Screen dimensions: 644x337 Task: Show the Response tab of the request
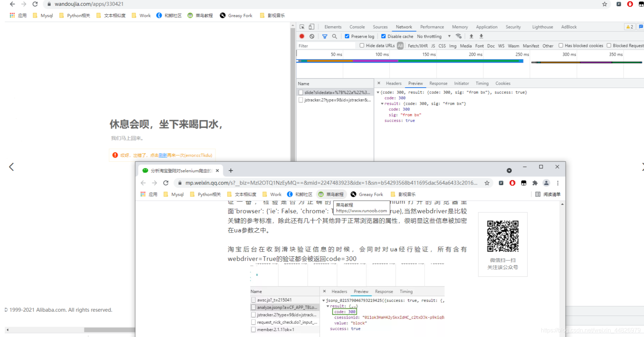438,83
